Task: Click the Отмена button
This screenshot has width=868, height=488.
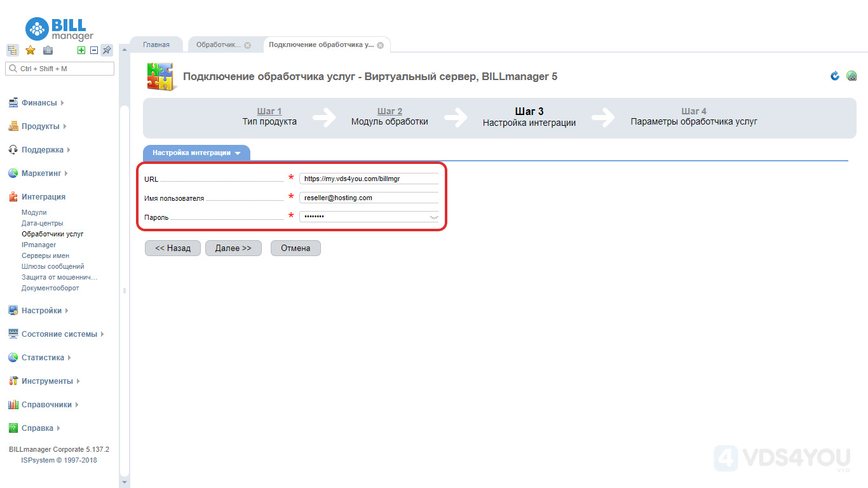Action: pos(295,248)
